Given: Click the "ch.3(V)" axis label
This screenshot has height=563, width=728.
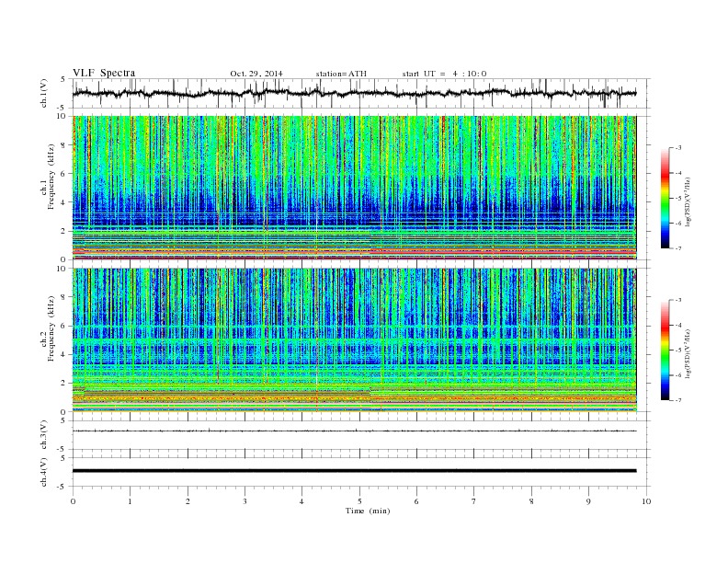Looking at the screenshot, I should 43,435.
